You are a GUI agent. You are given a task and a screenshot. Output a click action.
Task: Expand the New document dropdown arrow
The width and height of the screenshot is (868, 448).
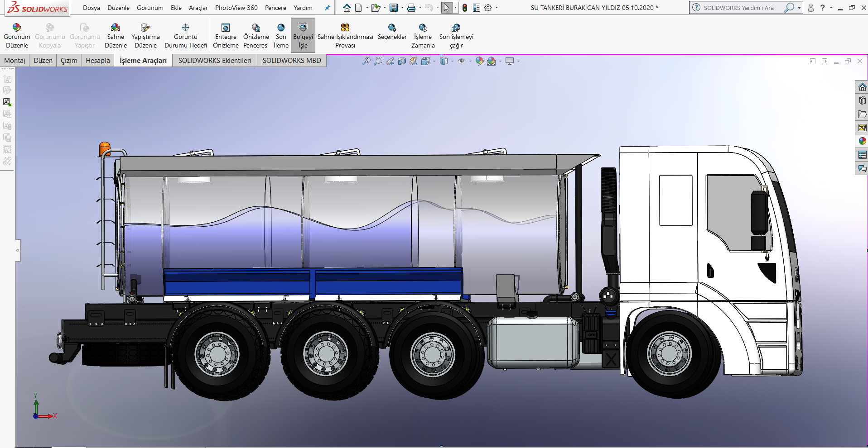pyautogui.click(x=367, y=8)
